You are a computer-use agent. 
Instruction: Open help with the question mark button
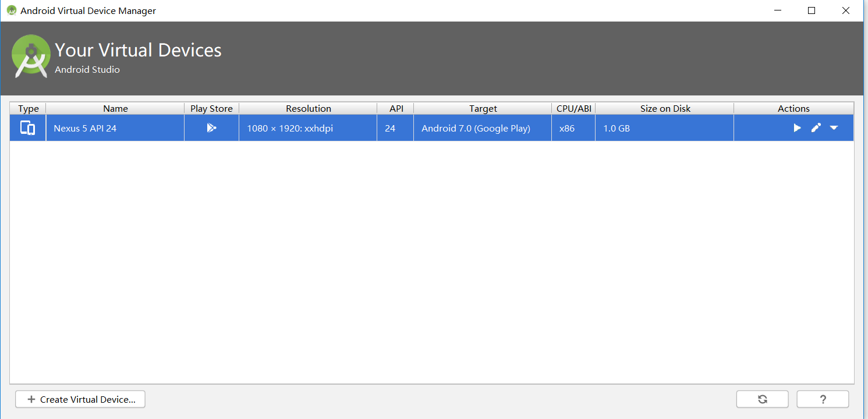pyautogui.click(x=823, y=399)
